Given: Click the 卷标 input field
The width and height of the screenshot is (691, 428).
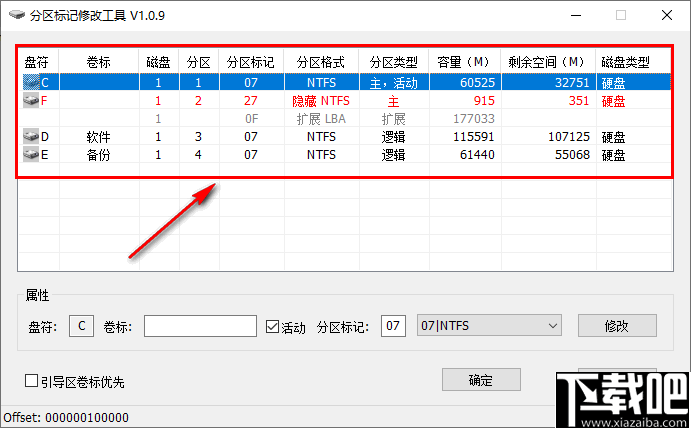Looking at the screenshot, I should tap(201, 326).
